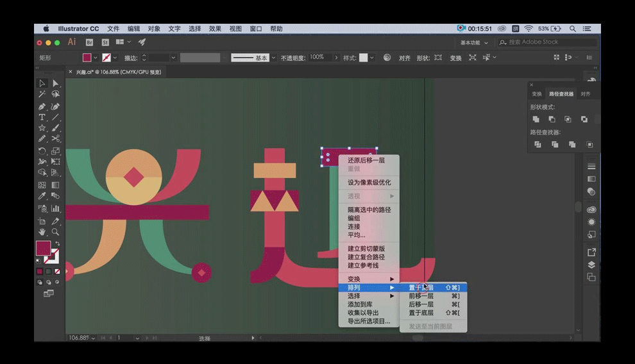The width and height of the screenshot is (635, 364).
Task: Click the large crimson fill swatch
Action: coord(43,249)
